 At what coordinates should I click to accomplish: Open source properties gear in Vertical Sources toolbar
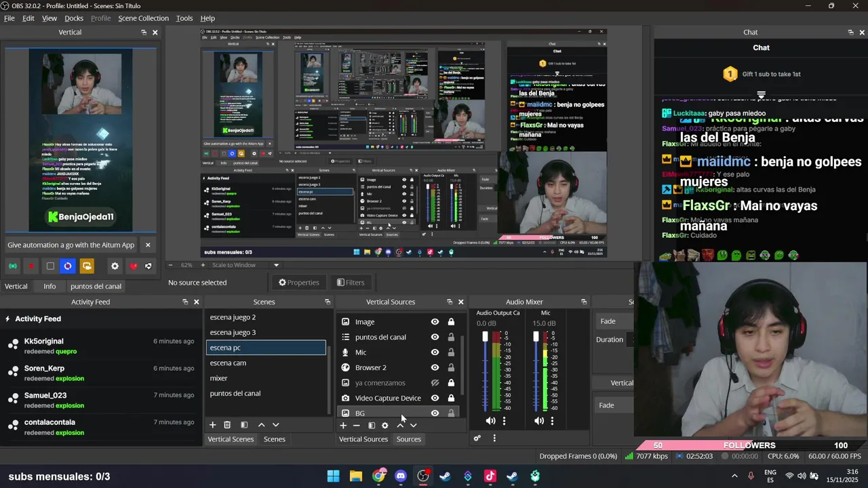tap(385, 425)
